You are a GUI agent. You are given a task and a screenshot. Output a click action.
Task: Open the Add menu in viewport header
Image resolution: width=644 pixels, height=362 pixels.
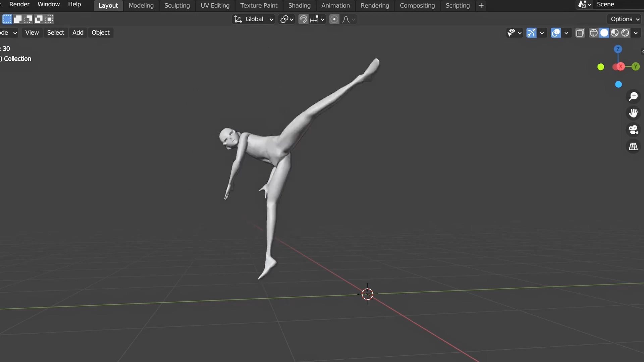coord(78,33)
